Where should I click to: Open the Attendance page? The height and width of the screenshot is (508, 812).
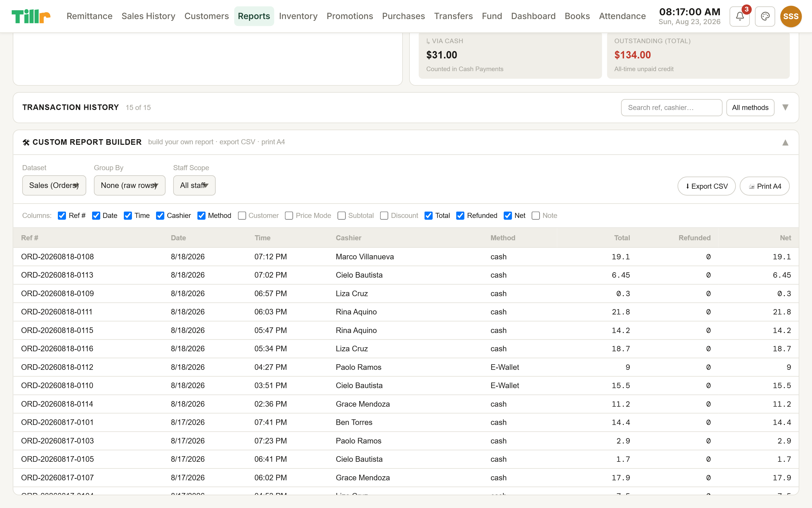pos(622,16)
